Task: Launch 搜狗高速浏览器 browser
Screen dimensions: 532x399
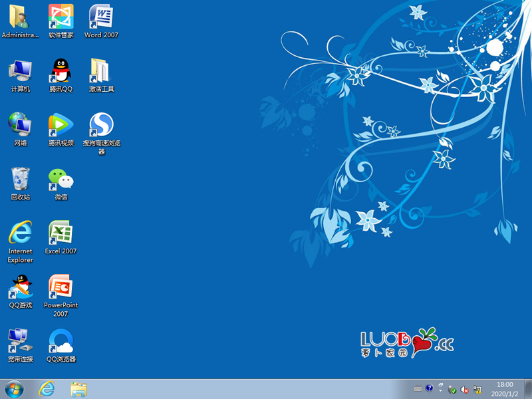Action: coord(100,130)
